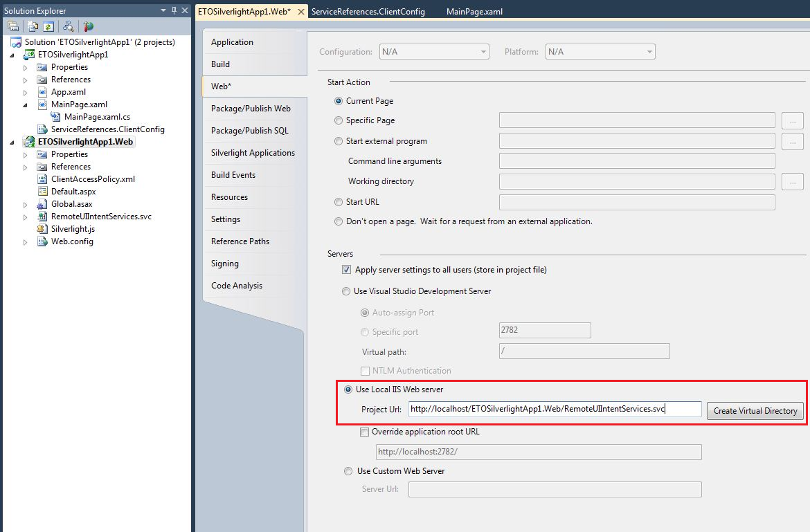The width and height of the screenshot is (810, 532).
Task: Open the Platform dropdown
Action: 600,52
